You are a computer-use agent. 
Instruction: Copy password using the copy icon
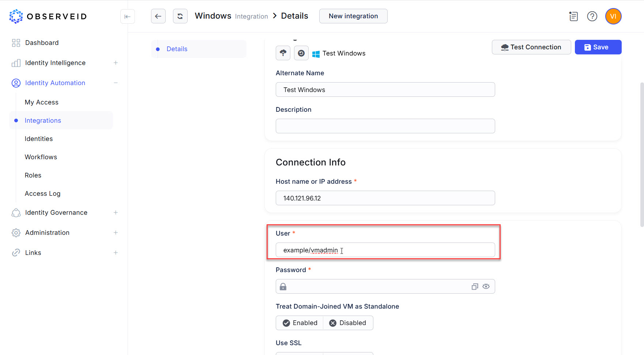pyautogui.click(x=475, y=287)
